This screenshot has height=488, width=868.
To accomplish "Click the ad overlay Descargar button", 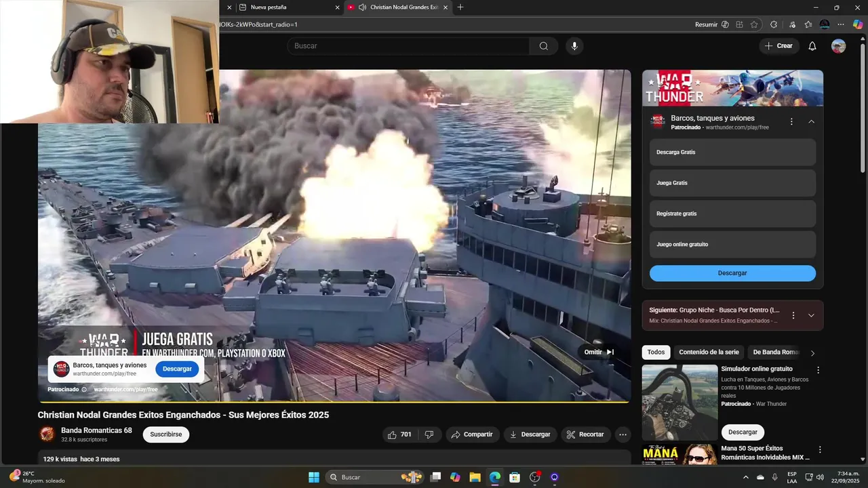I will [x=177, y=369].
